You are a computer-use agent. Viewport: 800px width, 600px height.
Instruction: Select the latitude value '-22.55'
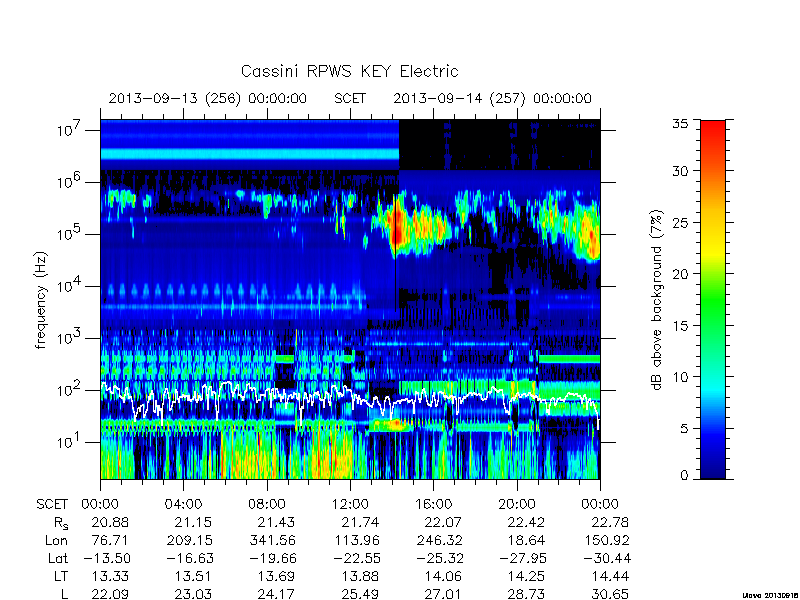[x=357, y=559]
